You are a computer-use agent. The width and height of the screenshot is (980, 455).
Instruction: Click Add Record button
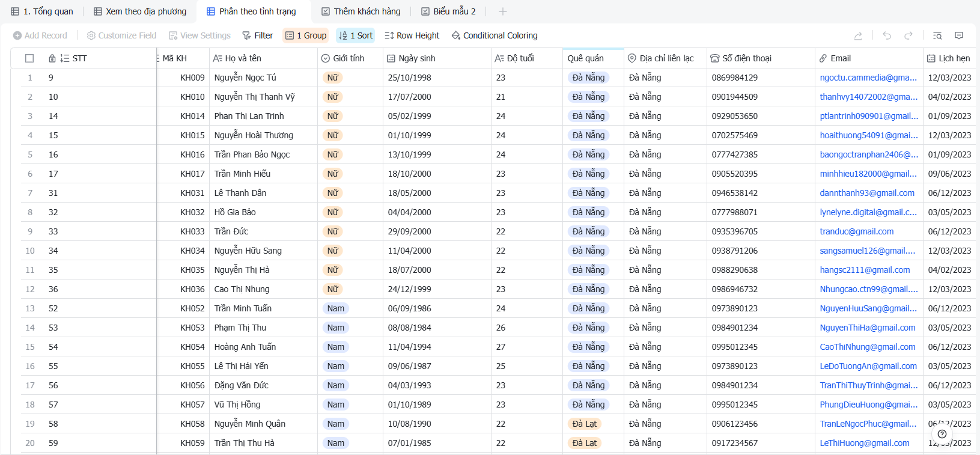click(x=40, y=35)
